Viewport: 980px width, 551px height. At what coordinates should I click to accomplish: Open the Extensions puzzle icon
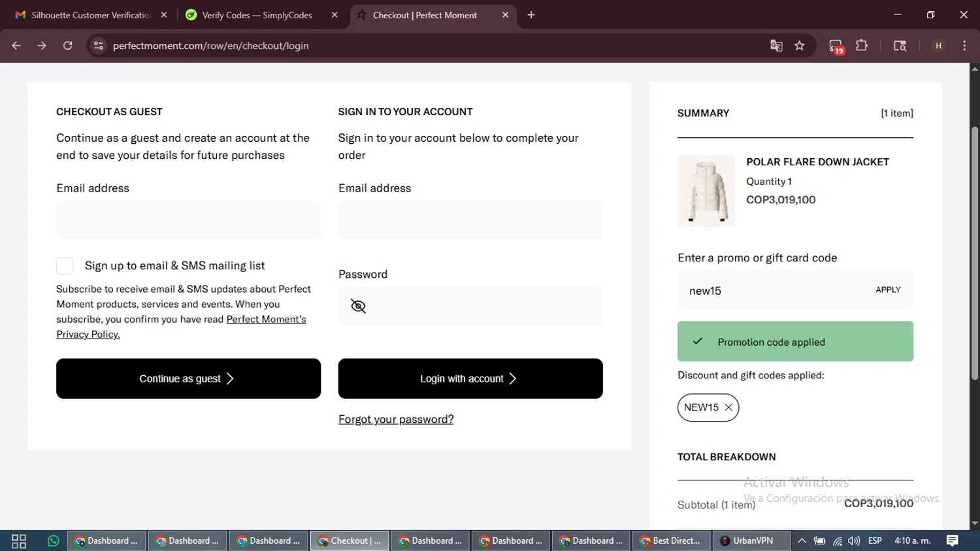tap(862, 46)
